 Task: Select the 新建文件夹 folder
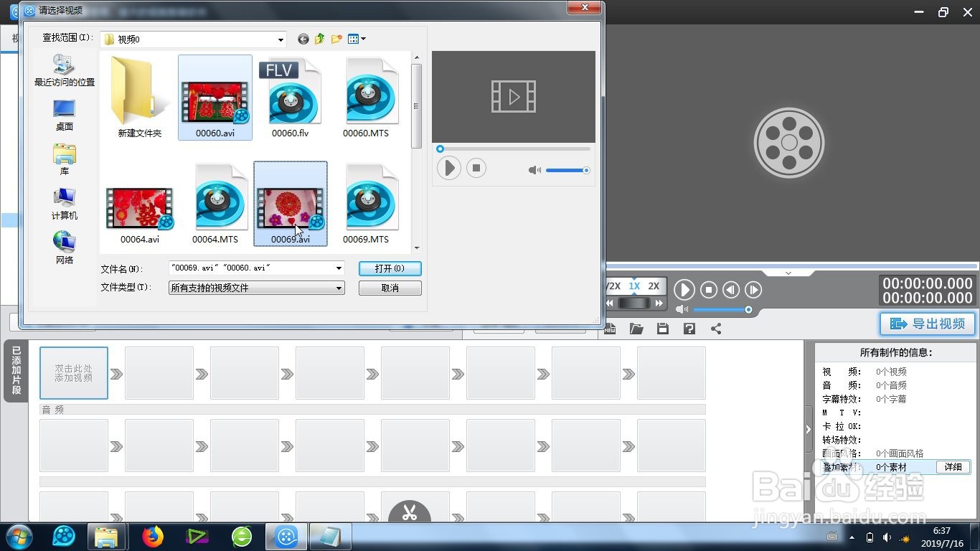[140, 98]
